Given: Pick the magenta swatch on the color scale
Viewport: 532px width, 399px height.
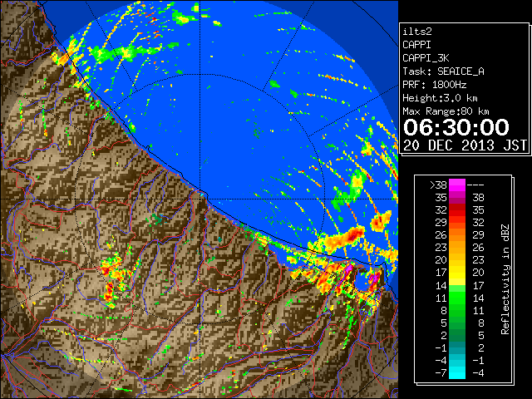Looking at the screenshot, I should [457, 185].
